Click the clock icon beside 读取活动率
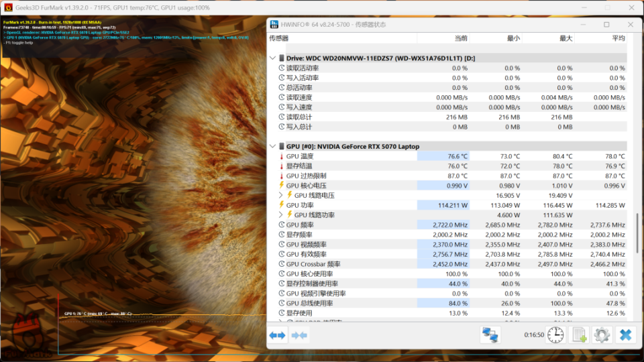 [281, 68]
